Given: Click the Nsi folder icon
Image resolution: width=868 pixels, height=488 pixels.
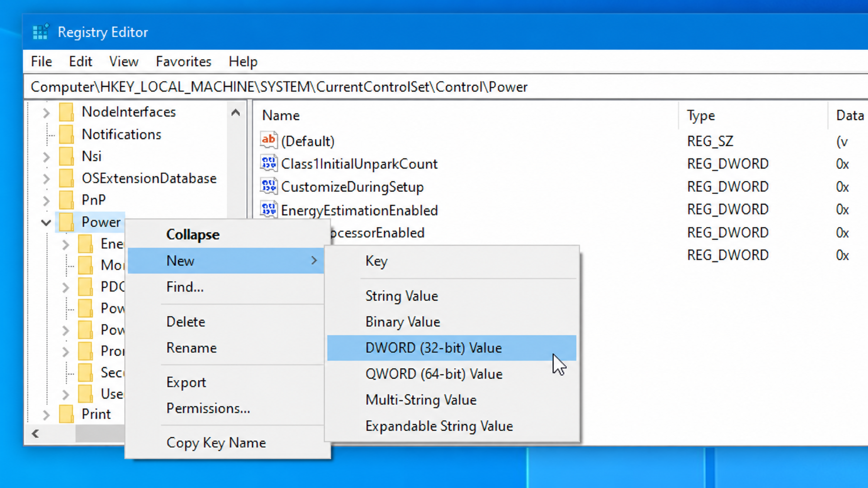Looking at the screenshot, I should [66, 156].
